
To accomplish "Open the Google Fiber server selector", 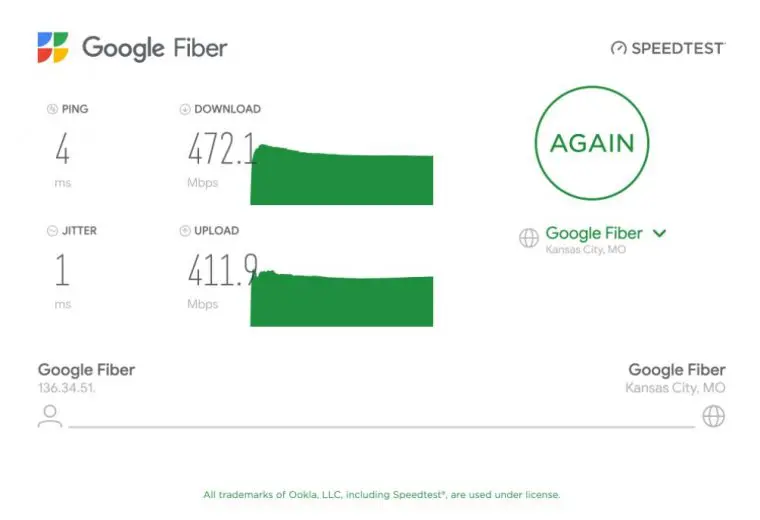I will point(594,234).
